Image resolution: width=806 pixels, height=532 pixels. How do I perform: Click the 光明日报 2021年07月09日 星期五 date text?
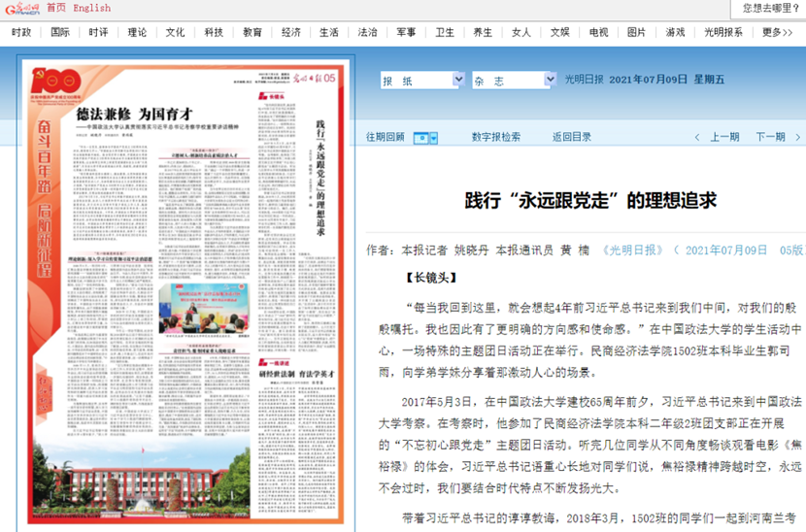[645, 80]
